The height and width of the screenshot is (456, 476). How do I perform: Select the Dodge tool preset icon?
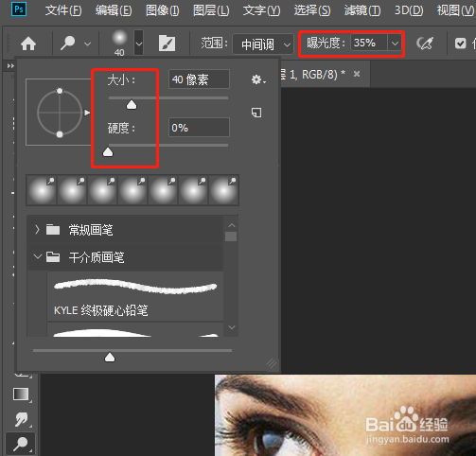[67, 44]
